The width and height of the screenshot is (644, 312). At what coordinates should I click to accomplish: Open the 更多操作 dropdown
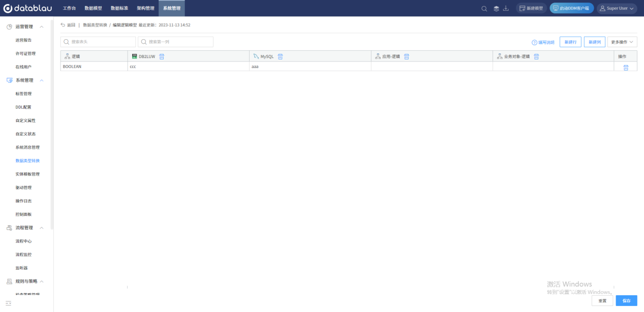(622, 42)
